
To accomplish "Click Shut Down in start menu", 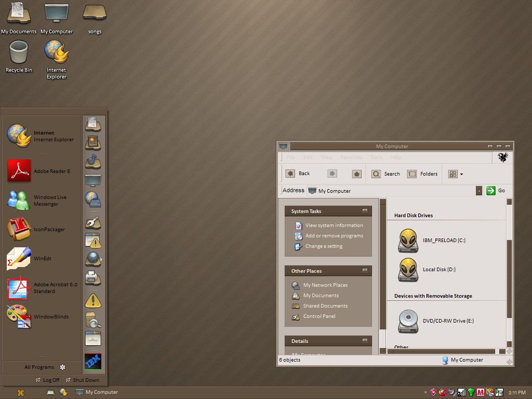I will (x=83, y=380).
